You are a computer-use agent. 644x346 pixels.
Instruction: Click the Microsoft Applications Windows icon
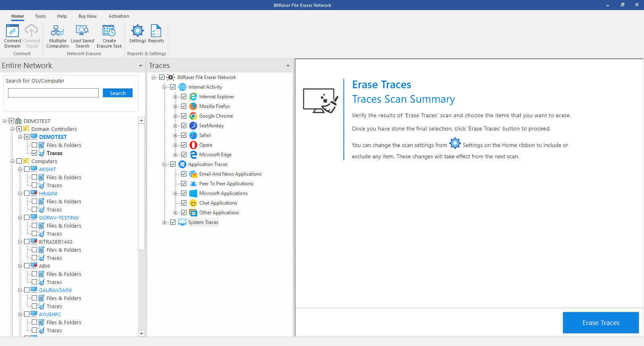pyautogui.click(x=193, y=193)
